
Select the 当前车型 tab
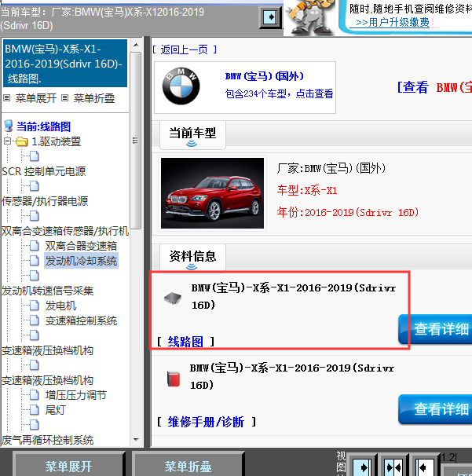pyautogui.click(x=192, y=134)
